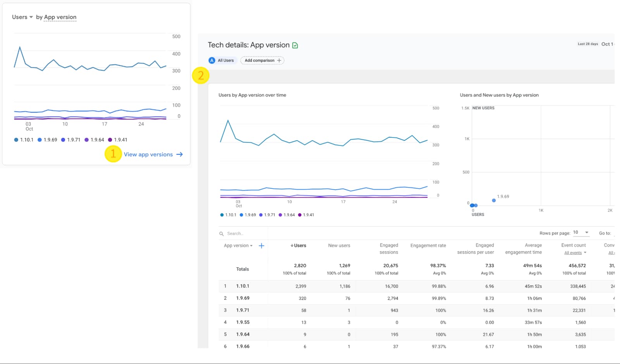The height and width of the screenshot is (364, 620).
Task: Sort by the Event count column header
Action: [573, 245]
